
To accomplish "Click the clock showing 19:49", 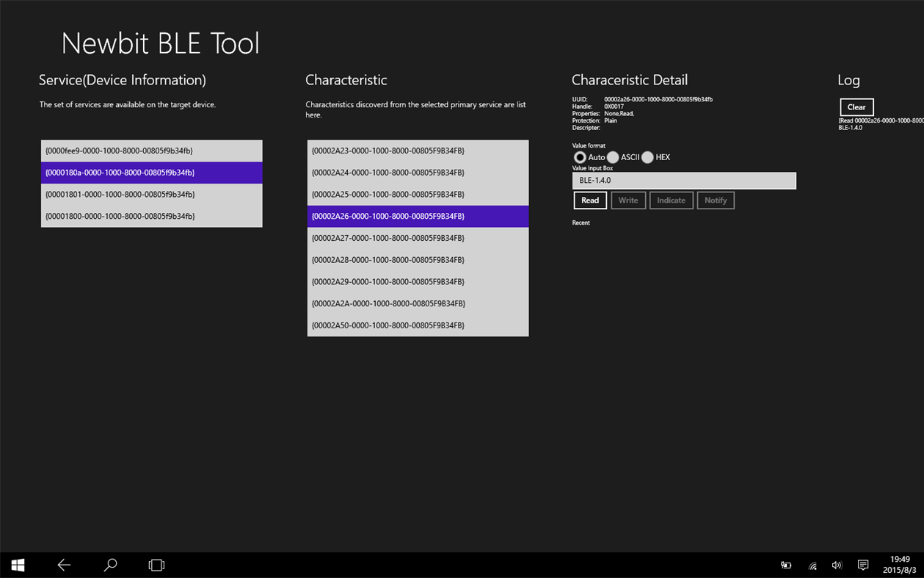I will coord(898,565).
